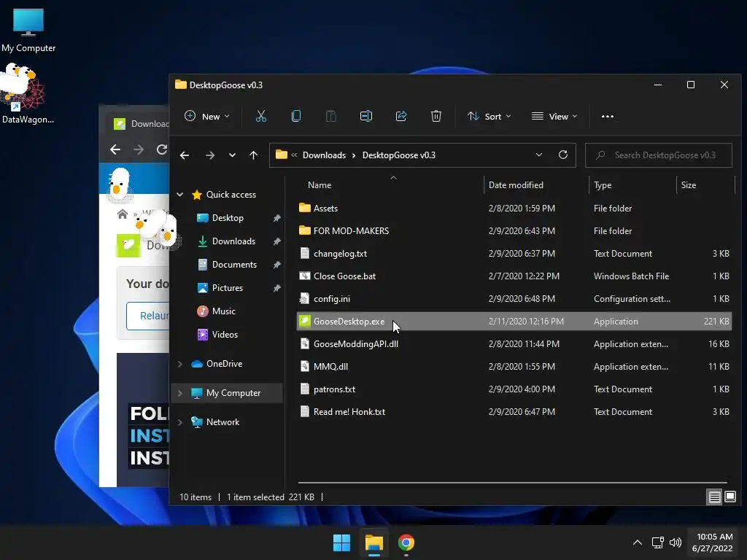Click the date and time on taskbar
The image size is (747, 560).
click(x=712, y=542)
